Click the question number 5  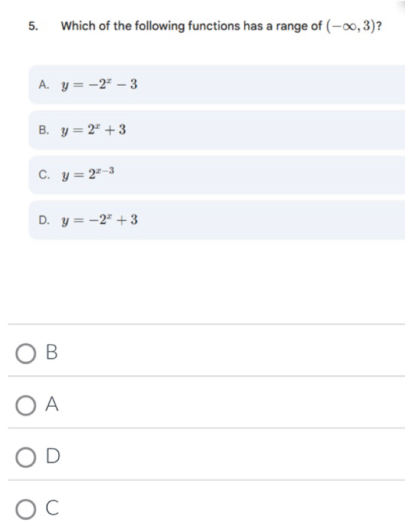32,26
